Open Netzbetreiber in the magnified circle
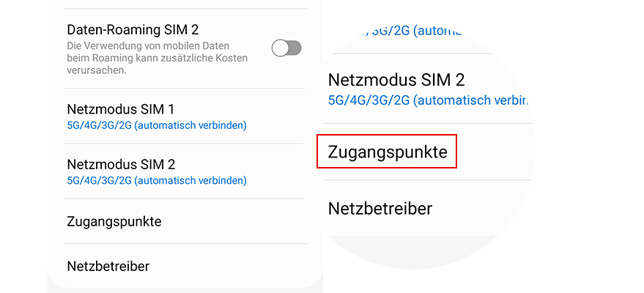The width and height of the screenshot is (644, 293). click(380, 209)
